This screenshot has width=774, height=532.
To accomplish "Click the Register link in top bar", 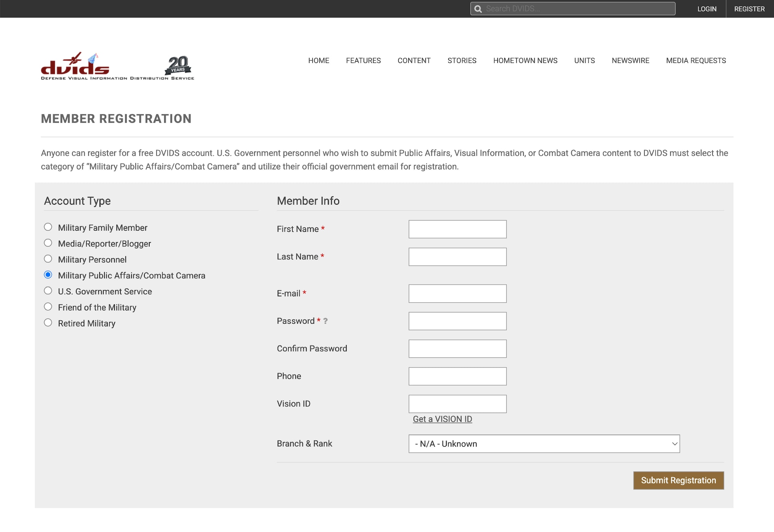I will click(749, 9).
